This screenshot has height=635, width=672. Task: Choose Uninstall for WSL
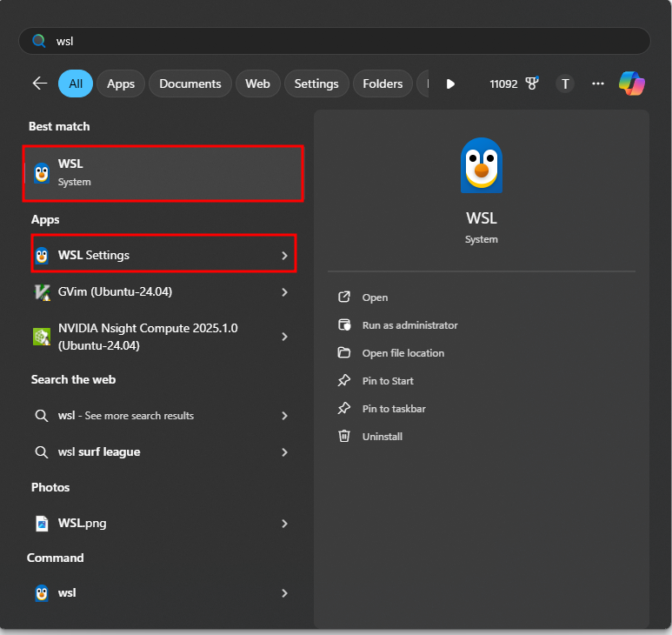click(x=383, y=437)
